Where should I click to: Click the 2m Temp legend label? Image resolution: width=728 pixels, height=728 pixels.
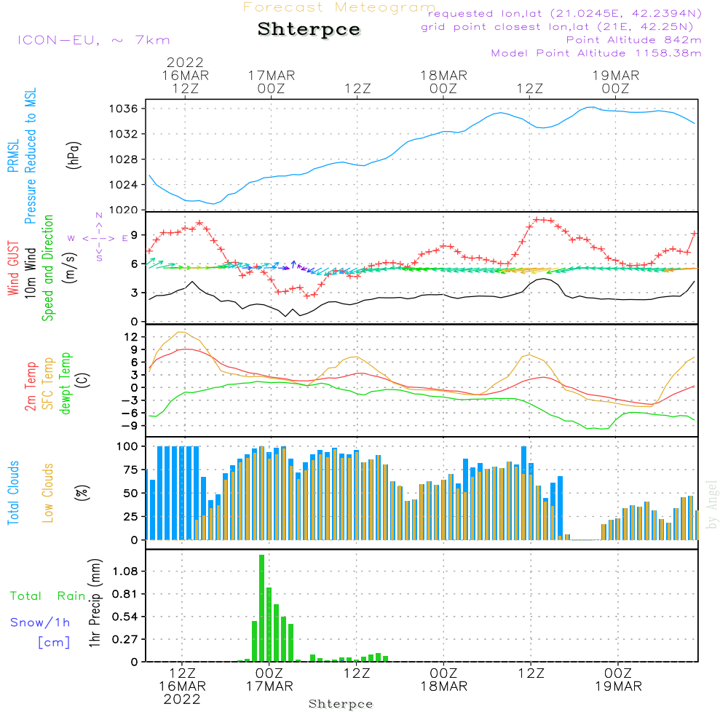point(30,387)
